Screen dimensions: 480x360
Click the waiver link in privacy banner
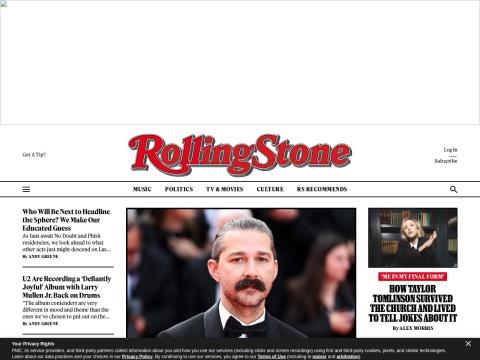click(x=319, y=357)
